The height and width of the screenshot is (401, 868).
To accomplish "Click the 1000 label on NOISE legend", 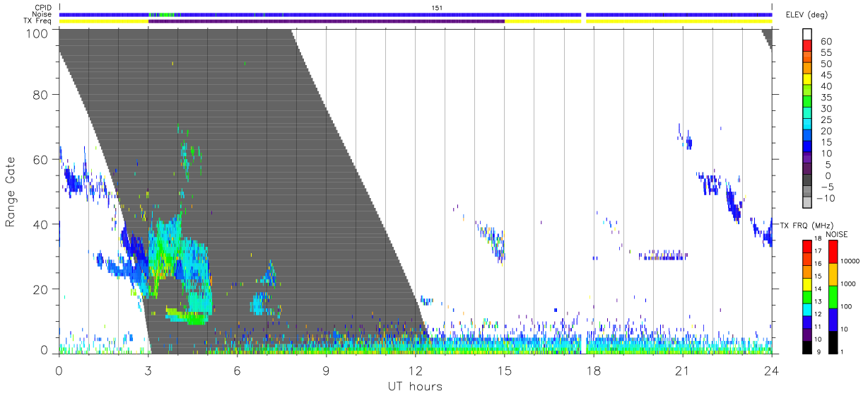I will (x=848, y=284).
